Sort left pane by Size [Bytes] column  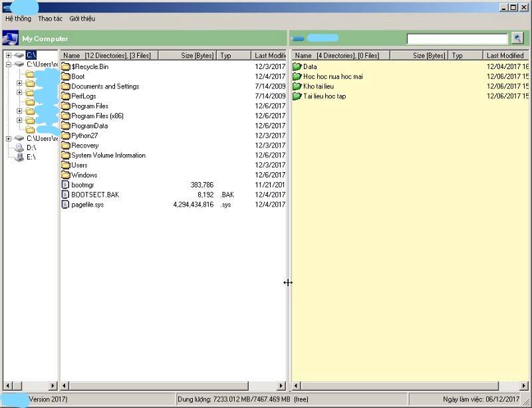pos(197,56)
